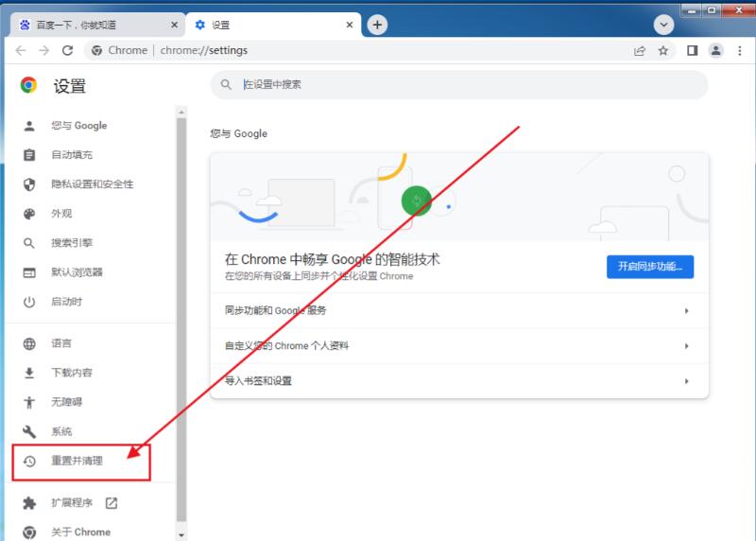The height and width of the screenshot is (541, 756).
Task: Click the sidebar scrollbar down arrow
Action: pos(181,534)
